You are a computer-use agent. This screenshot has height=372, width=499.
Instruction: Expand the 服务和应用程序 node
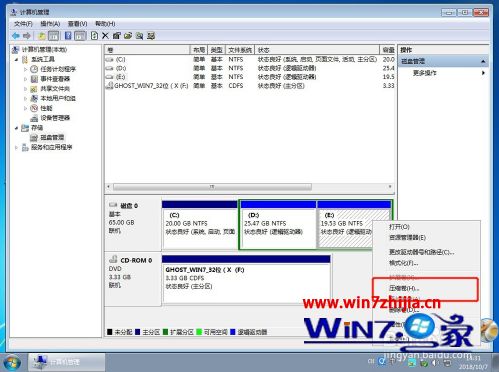16,147
